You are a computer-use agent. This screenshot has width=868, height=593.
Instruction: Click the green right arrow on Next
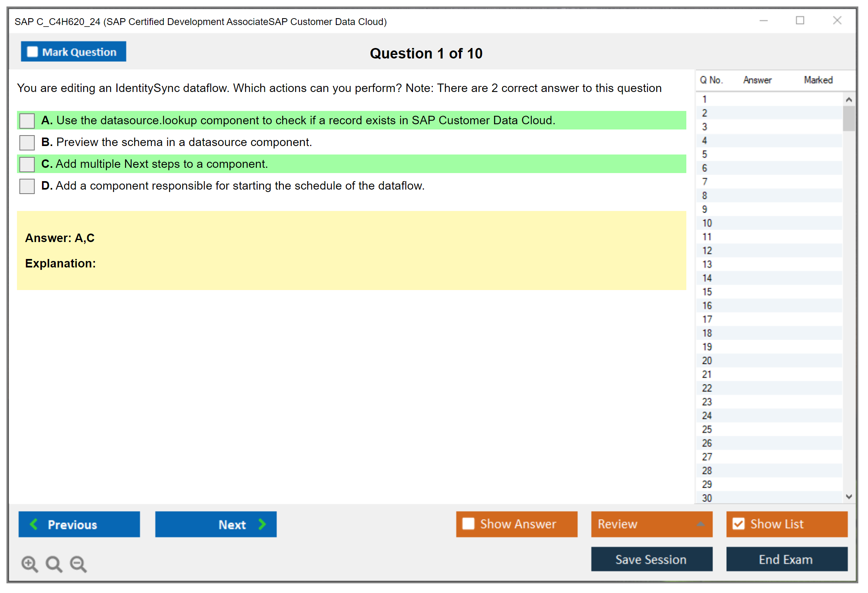click(262, 524)
